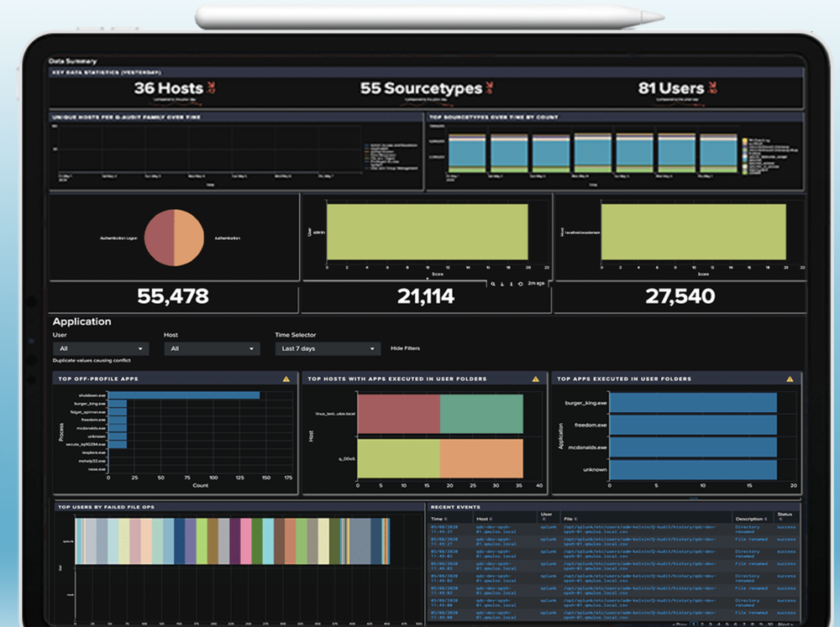The height and width of the screenshot is (627, 840).
Task: Sort Recent Events by the Status column icon
Action: (x=780, y=519)
